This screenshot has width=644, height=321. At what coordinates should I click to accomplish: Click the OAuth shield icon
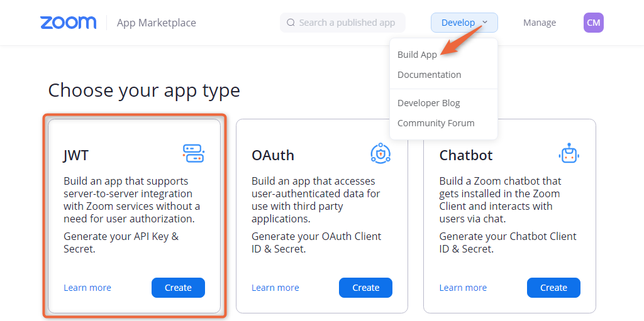(x=380, y=153)
